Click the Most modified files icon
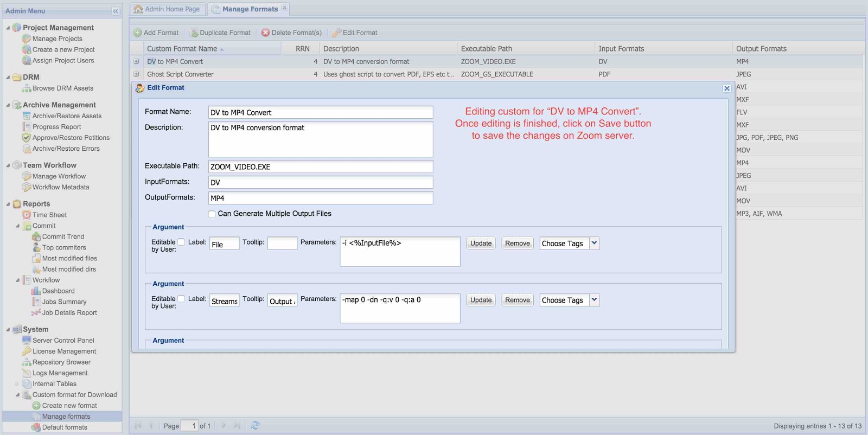This screenshot has width=868, height=435. pyautogui.click(x=36, y=258)
